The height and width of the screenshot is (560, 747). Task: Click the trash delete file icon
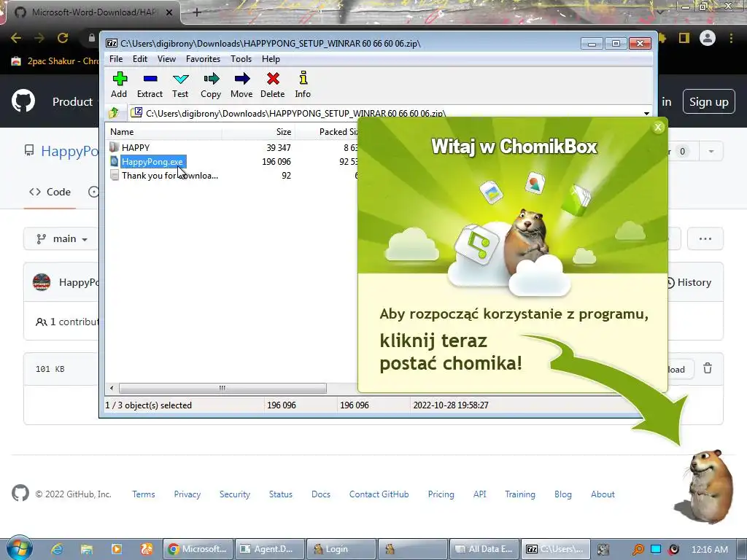pyautogui.click(x=708, y=368)
